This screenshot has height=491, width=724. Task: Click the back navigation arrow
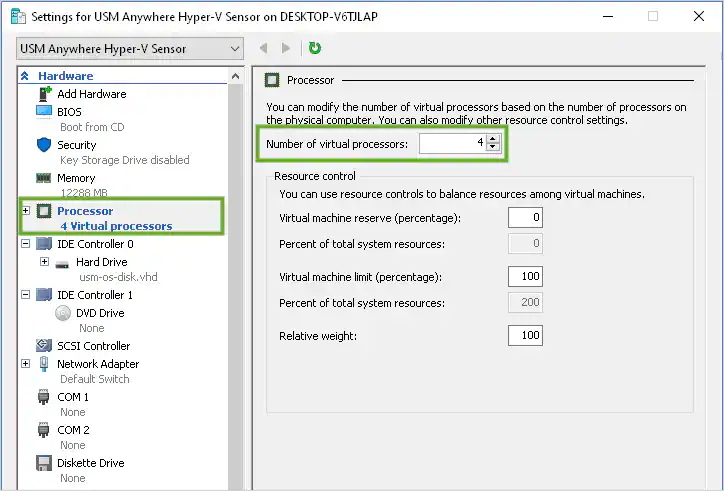point(264,48)
